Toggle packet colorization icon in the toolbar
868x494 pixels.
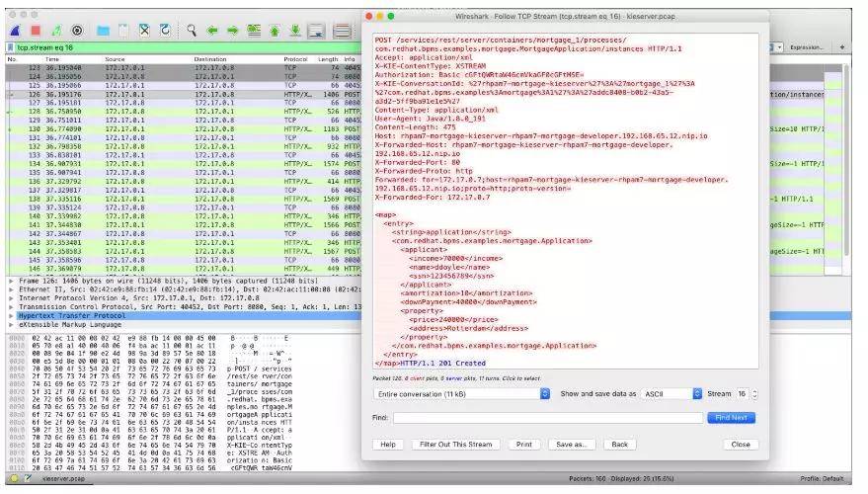click(342, 31)
